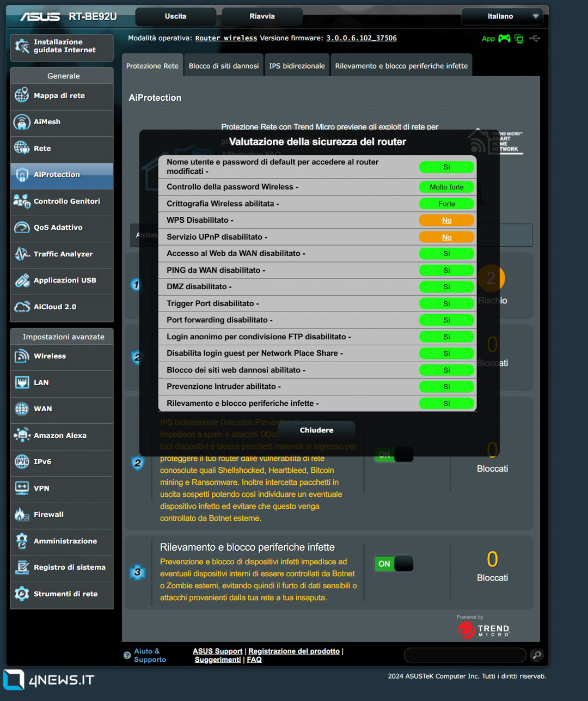The image size is (588, 701).
Task: Click the AiMesh icon in sidebar
Action: 22,122
